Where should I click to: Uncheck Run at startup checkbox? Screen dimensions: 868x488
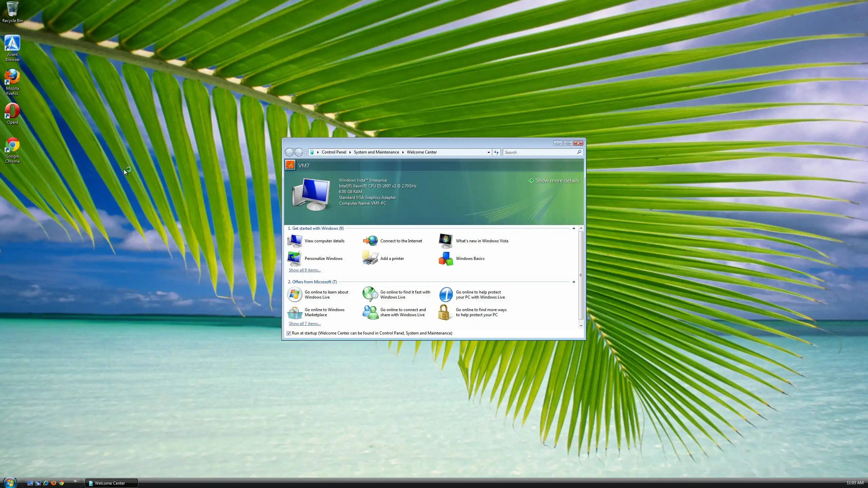pos(289,333)
